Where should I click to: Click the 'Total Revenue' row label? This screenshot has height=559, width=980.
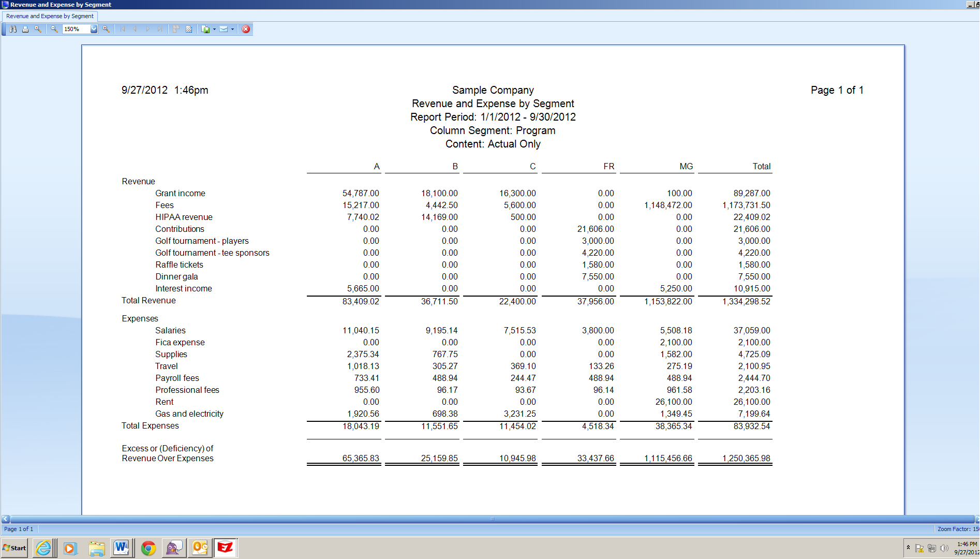(149, 301)
